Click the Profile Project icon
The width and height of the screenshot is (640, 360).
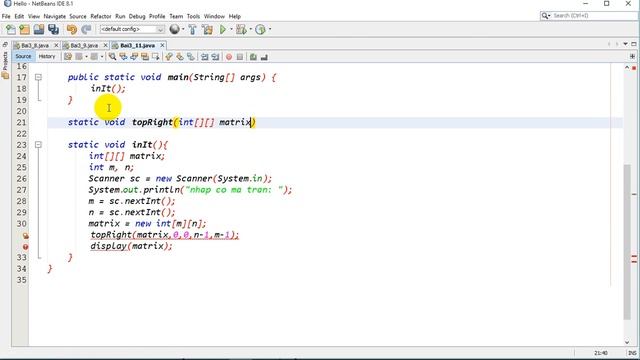pos(260,29)
